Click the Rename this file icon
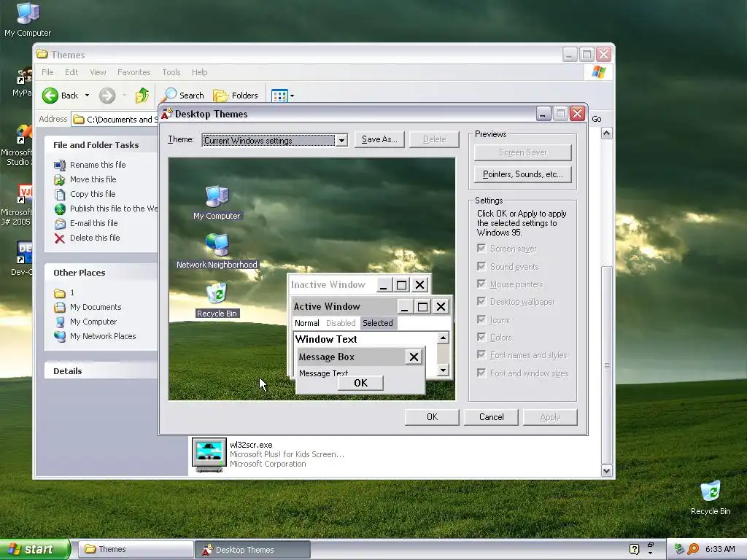Viewport: 747px width, 560px height. click(60, 166)
